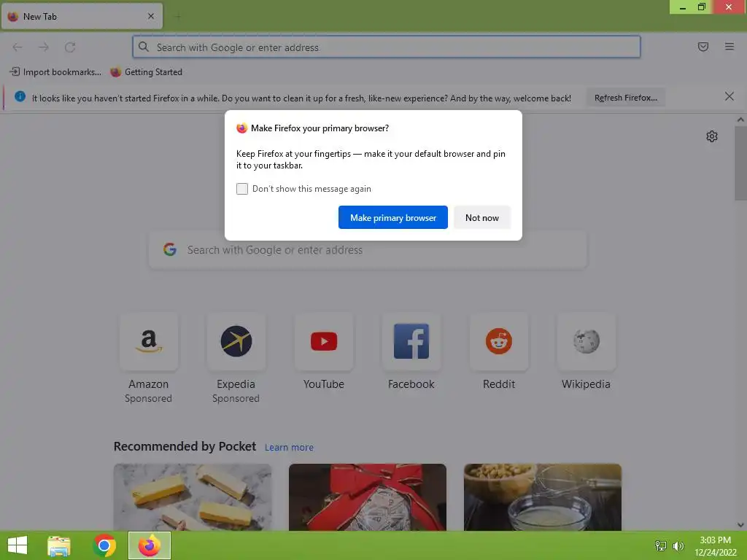747x560 pixels.
Task: Open the Save to Pocket icon
Action: 703,47
